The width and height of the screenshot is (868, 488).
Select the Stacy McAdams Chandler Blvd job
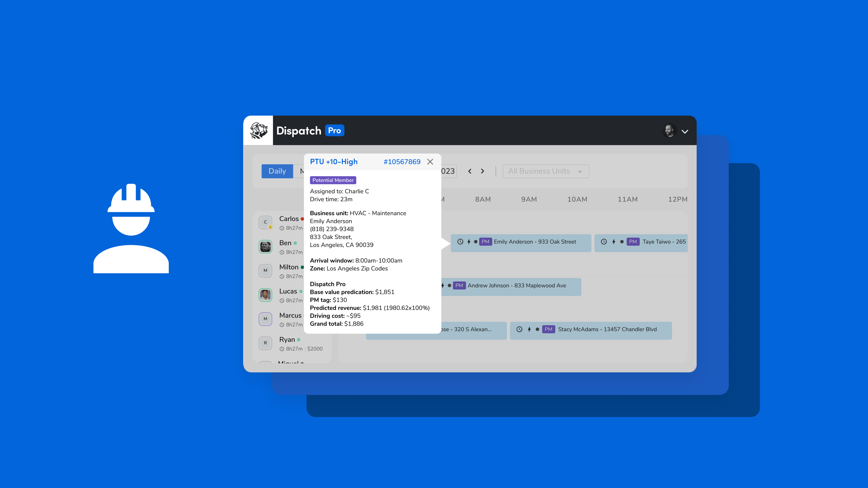click(x=607, y=329)
